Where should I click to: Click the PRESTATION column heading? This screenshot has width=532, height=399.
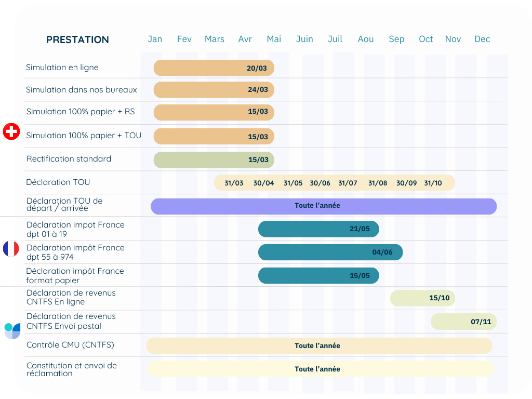pos(77,40)
